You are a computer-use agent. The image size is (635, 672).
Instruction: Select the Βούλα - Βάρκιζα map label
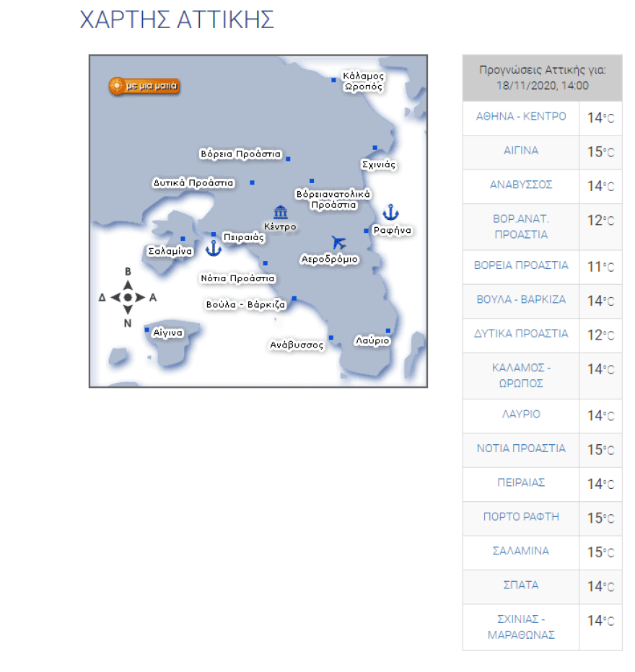245,305
